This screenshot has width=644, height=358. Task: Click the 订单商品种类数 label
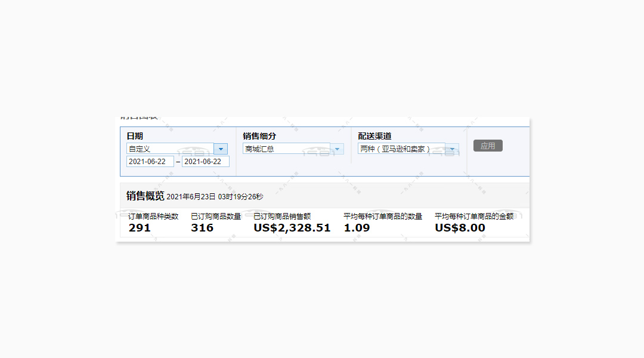pyautogui.click(x=153, y=216)
